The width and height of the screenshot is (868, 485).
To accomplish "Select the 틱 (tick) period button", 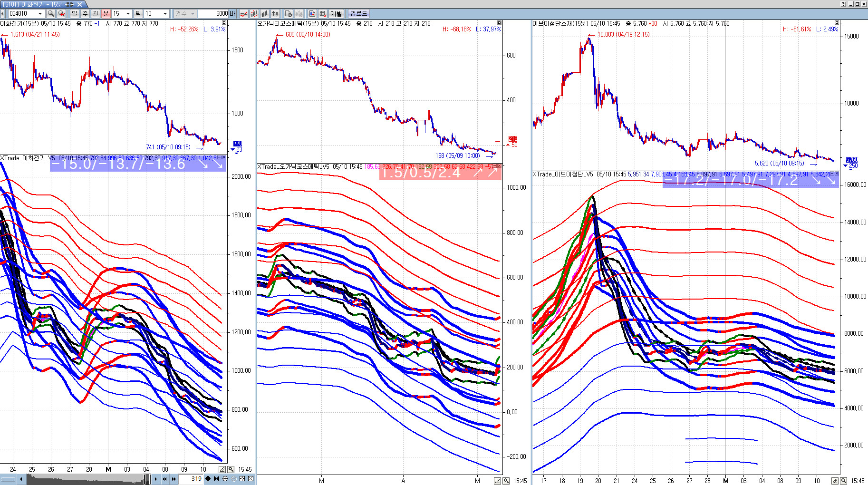I will click(138, 14).
